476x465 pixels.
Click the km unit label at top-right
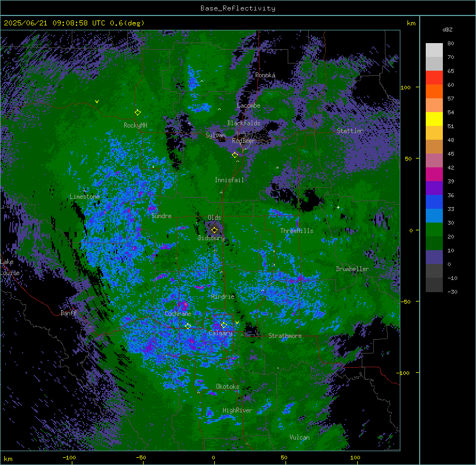coord(411,23)
